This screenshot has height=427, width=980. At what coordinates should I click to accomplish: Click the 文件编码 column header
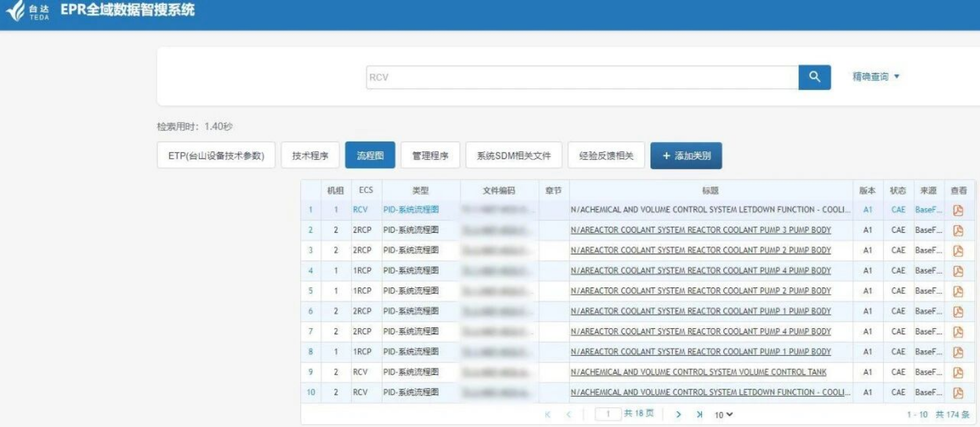coord(499,191)
